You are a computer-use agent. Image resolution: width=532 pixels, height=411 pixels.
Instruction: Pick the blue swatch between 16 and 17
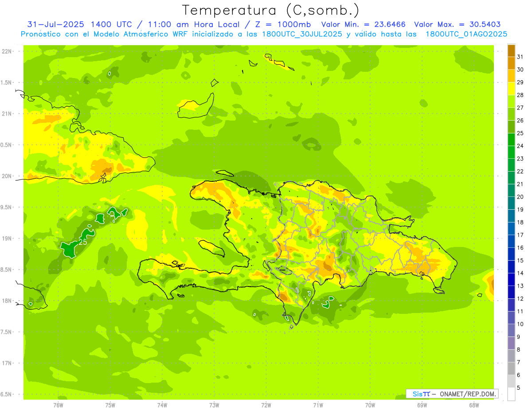point(512,241)
